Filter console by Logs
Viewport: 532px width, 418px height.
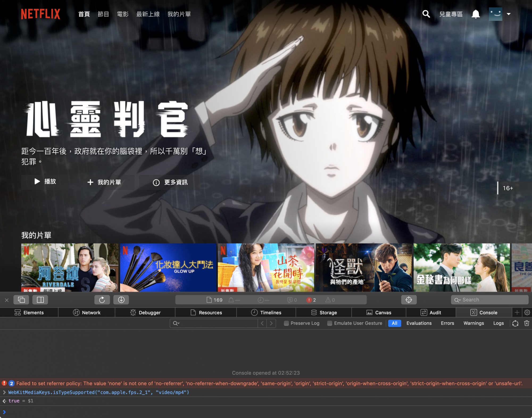coord(498,323)
